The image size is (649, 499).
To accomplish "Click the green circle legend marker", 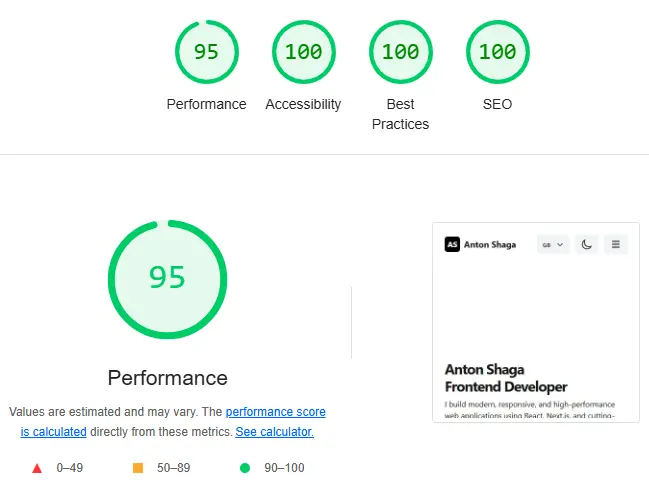I will point(244,468).
